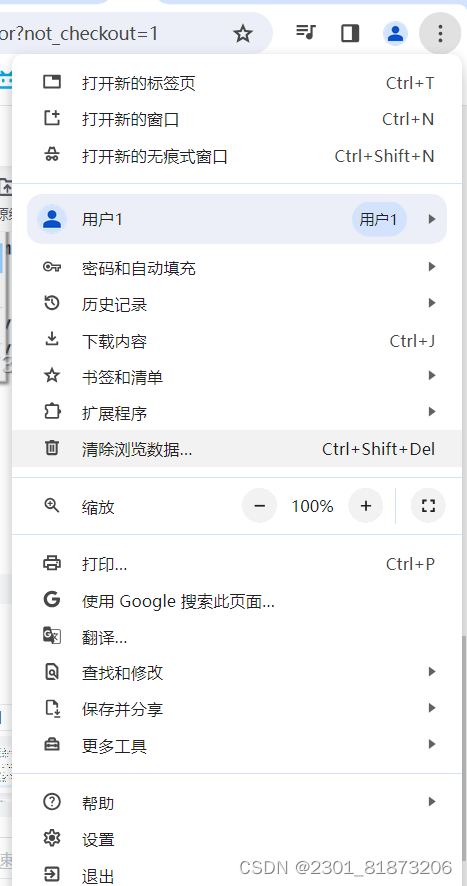
Task: Expand the 用户1 profile submenu arrow
Action: (x=432, y=219)
